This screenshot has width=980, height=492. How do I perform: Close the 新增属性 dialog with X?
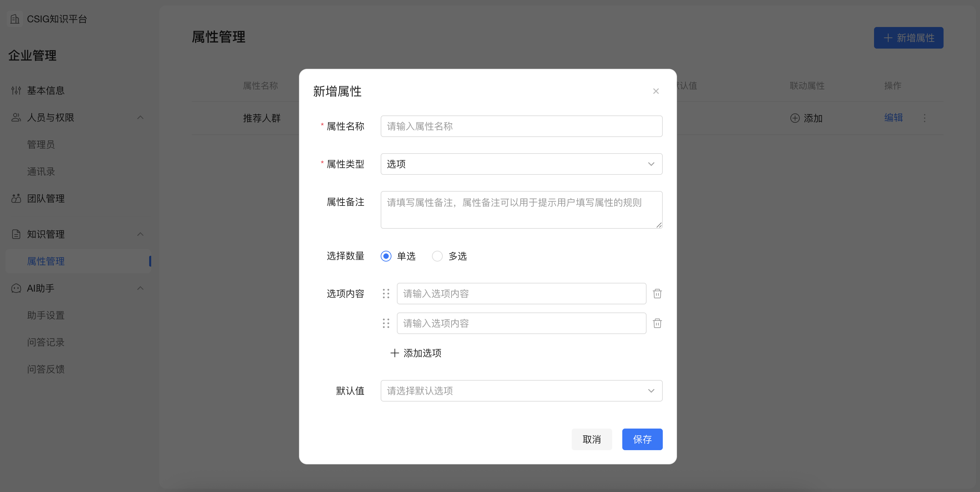point(656,91)
